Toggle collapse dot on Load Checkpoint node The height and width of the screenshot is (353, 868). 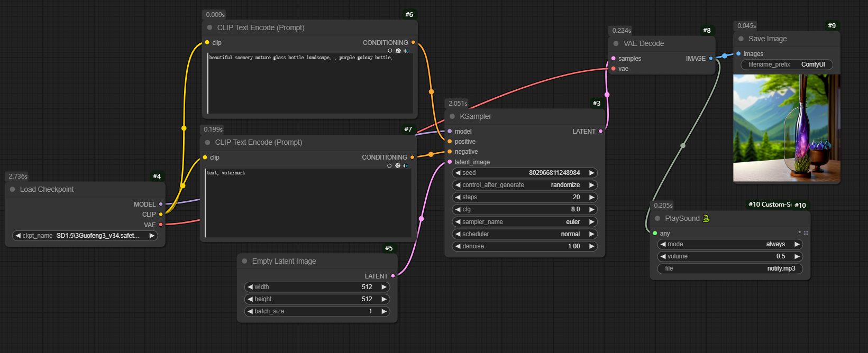12,189
